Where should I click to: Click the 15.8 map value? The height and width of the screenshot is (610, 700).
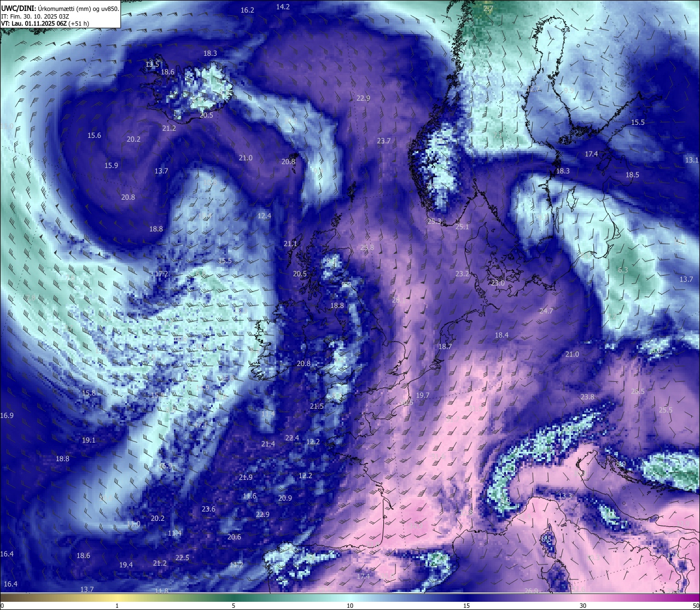(x=89, y=393)
